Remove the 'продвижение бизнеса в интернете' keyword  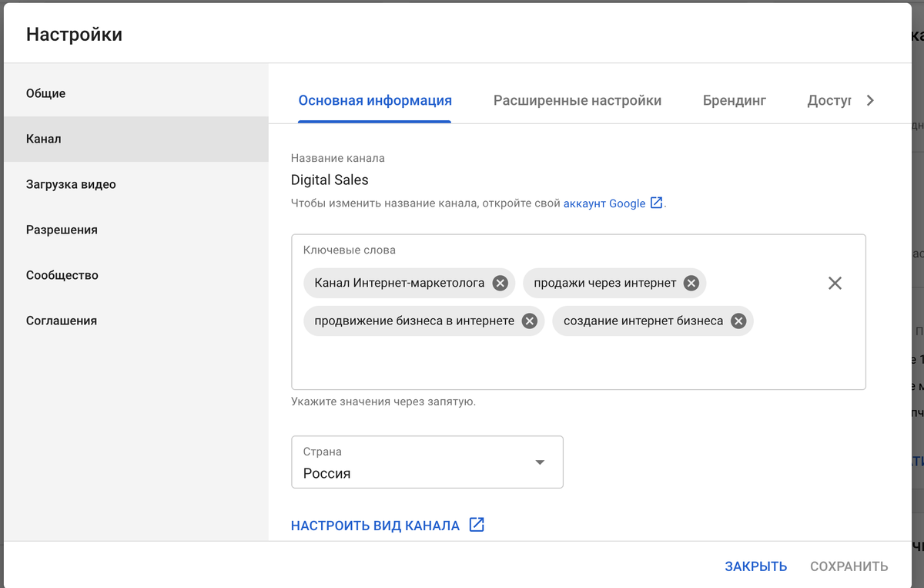(530, 321)
